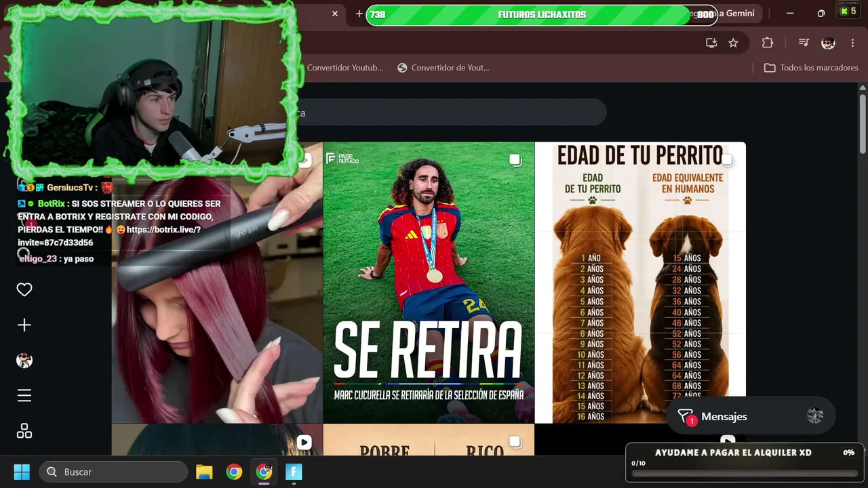Open the red hair straightening post
868x488 pixels.
pyautogui.click(x=217, y=283)
